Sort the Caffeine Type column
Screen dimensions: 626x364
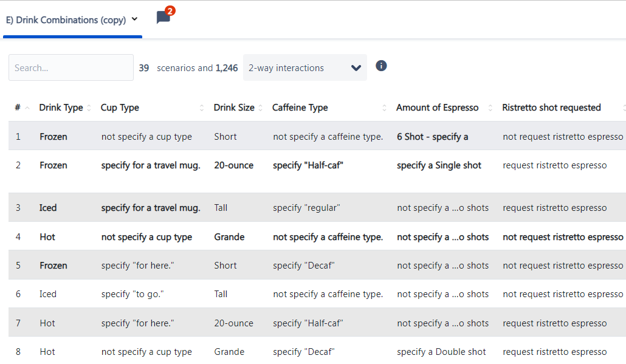384,108
